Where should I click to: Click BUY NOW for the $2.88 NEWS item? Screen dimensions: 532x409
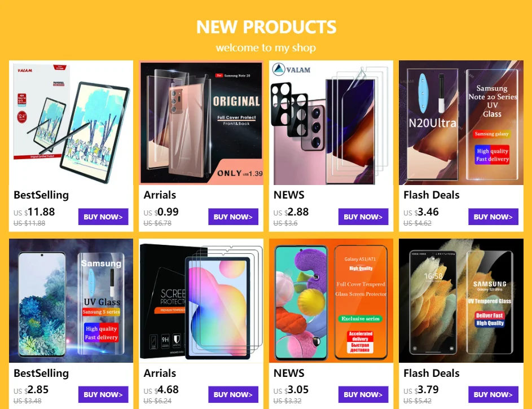(363, 217)
